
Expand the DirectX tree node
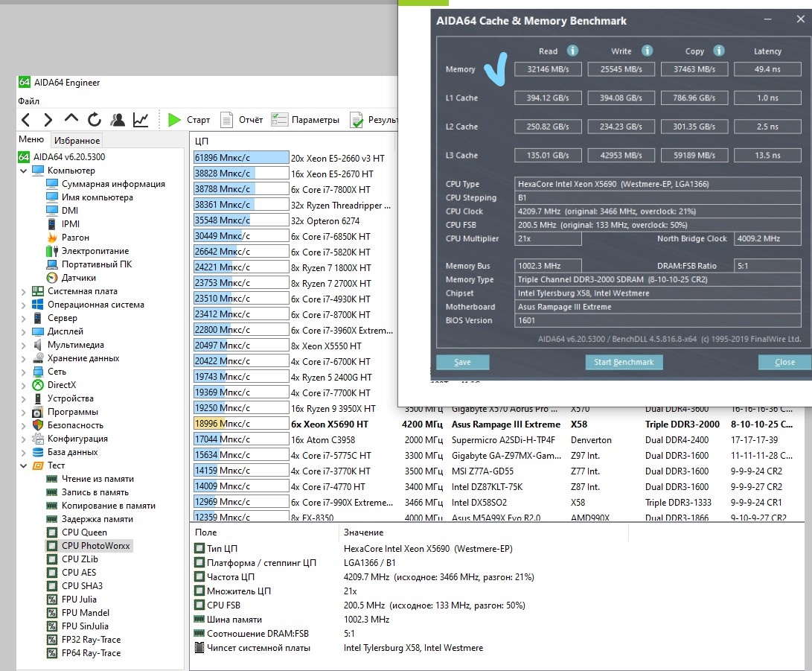(x=23, y=386)
